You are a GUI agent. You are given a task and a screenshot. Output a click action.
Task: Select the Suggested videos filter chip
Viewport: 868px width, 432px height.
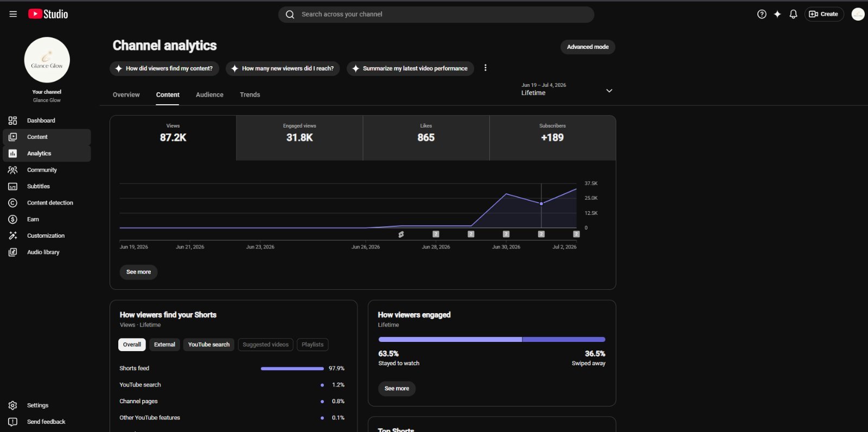265,345
